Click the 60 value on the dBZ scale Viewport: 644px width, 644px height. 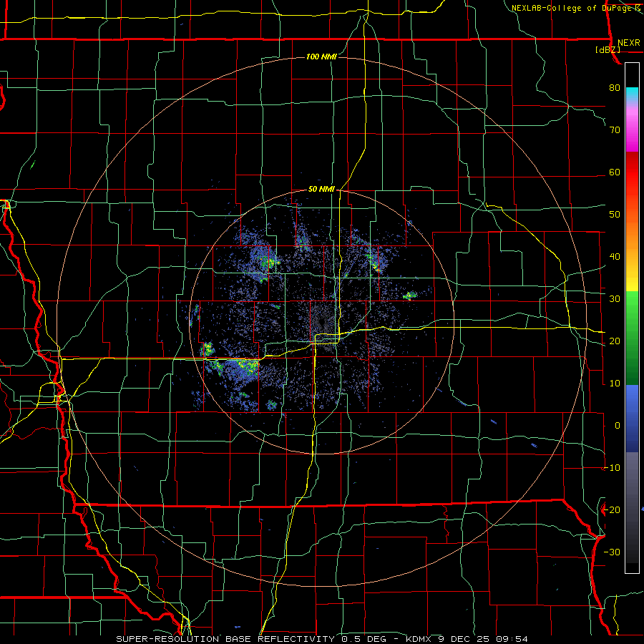tap(615, 172)
